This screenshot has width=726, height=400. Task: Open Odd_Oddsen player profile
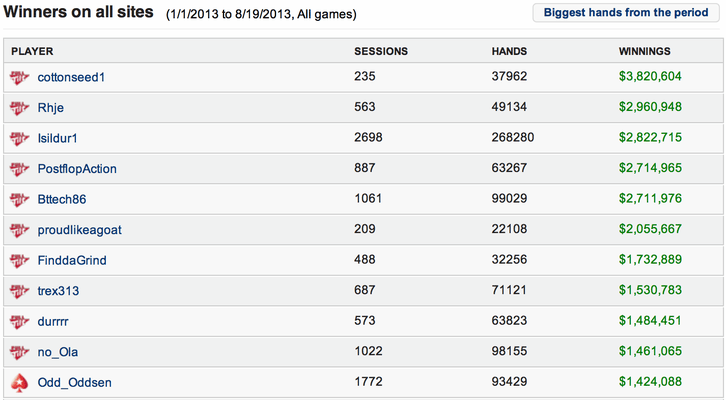click(75, 382)
